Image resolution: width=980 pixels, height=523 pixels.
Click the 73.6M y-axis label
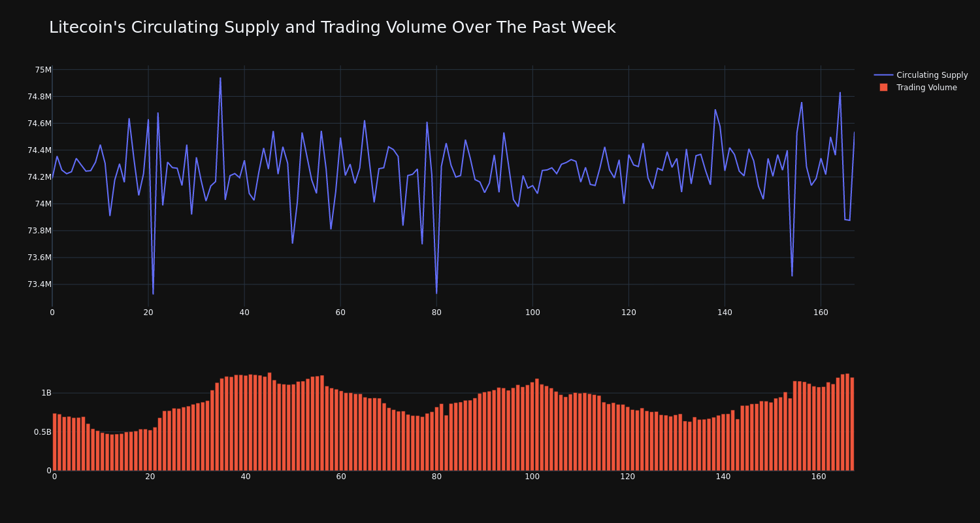tap(39, 258)
